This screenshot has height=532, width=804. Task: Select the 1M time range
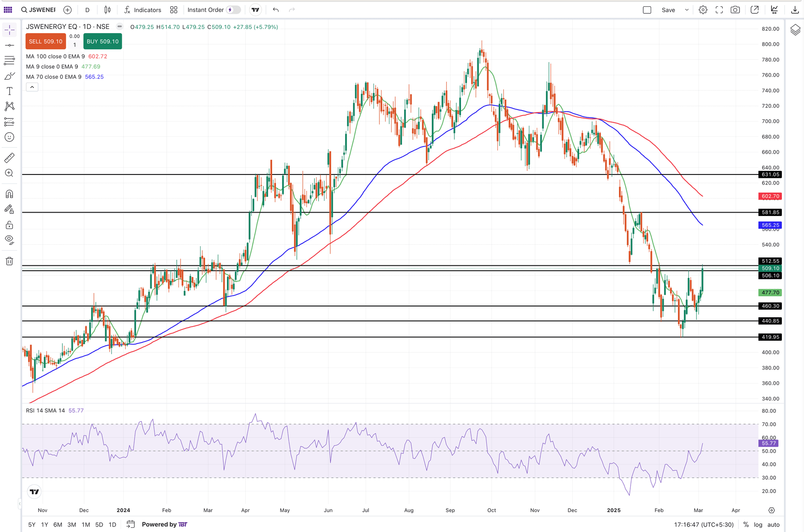click(86, 524)
